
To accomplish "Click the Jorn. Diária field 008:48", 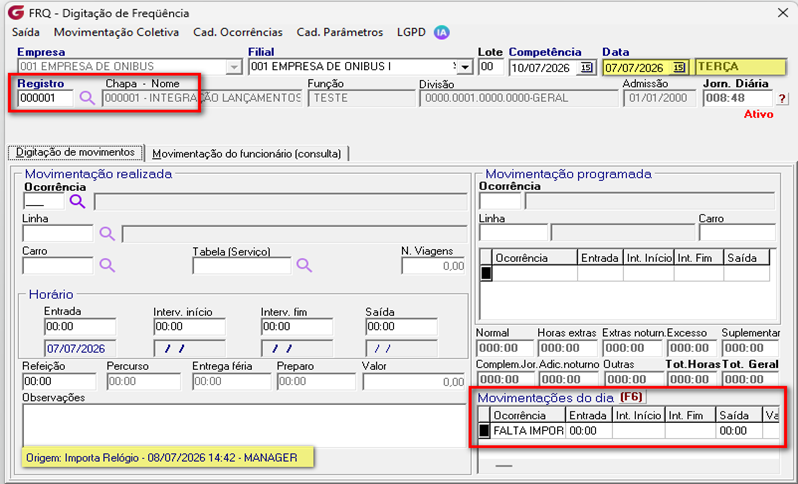I will click(737, 98).
